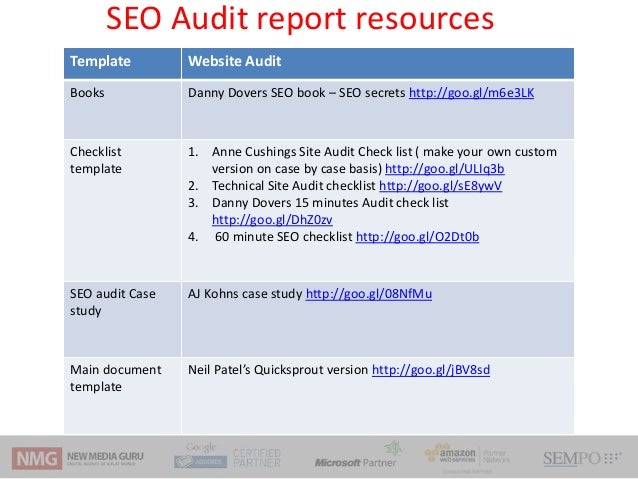638x479 pixels.
Task: Click the Microsoft Partner logo
Action: point(355,457)
